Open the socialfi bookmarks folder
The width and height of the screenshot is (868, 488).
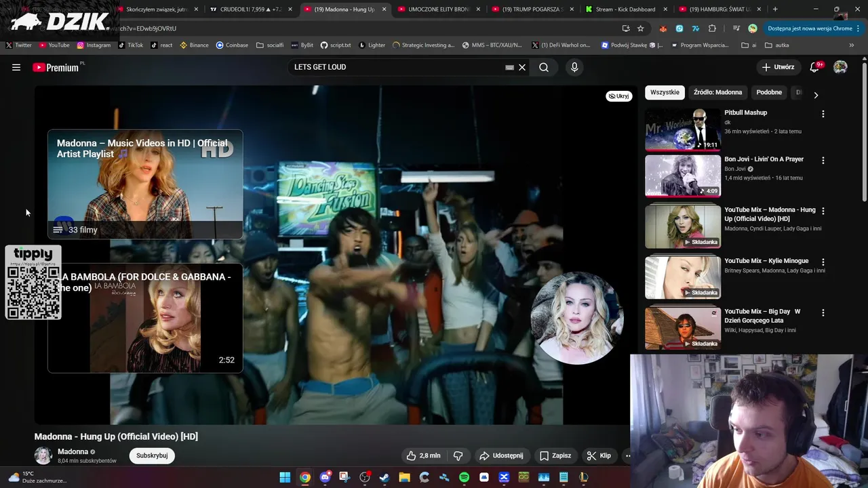[x=270, y=45]
